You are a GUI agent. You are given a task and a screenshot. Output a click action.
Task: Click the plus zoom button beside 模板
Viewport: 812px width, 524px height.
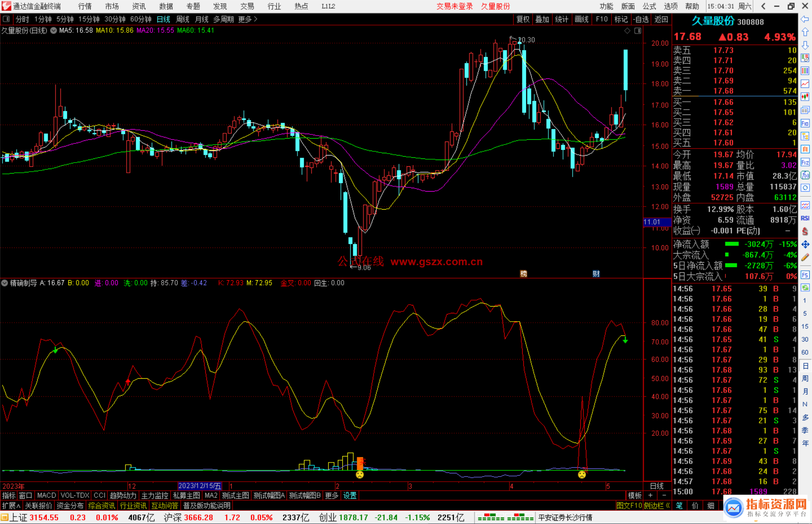click(x=650, y=495)
